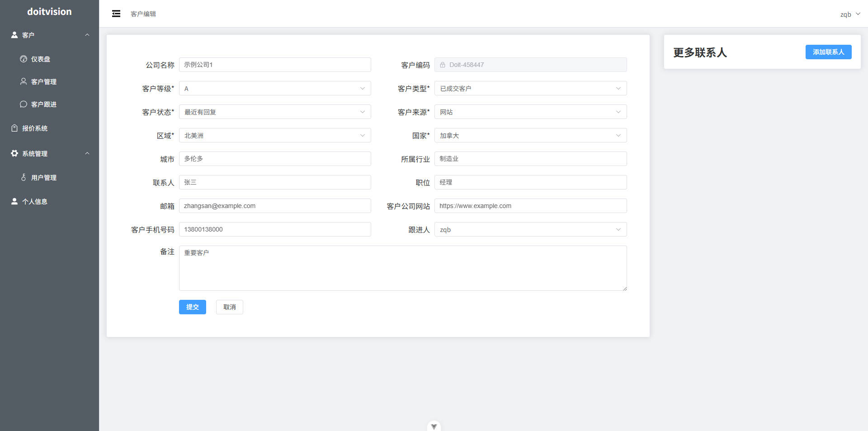Click the 取消 cancel button
The height and width of the screenshot is (431, 868).
click(230, 307)
